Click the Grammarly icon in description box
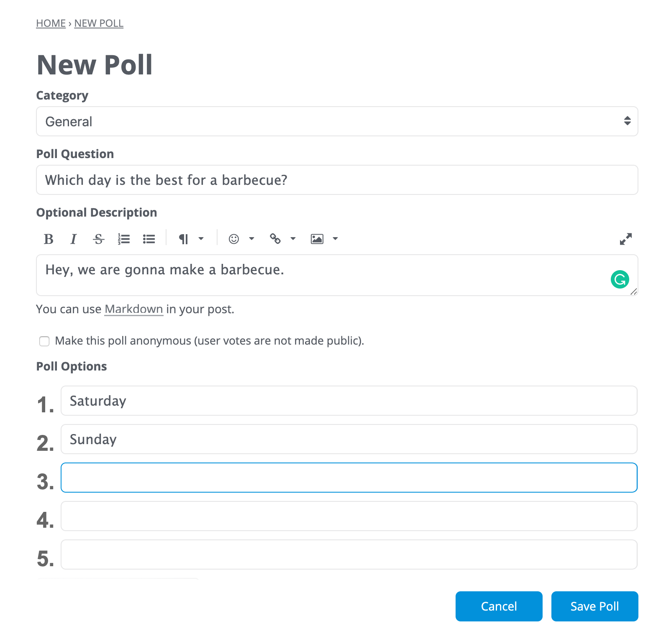The image size is (661, 644). click(620, 279)
